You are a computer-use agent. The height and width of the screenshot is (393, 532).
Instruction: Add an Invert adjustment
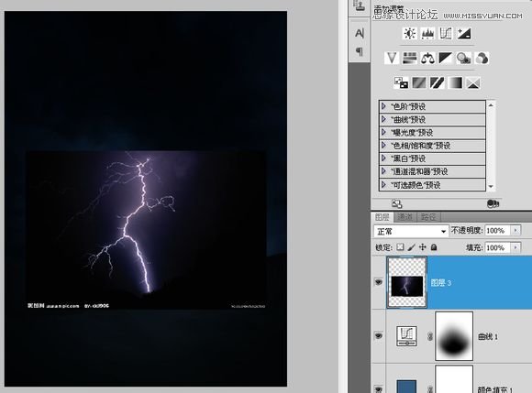click(x=401, y=82)
